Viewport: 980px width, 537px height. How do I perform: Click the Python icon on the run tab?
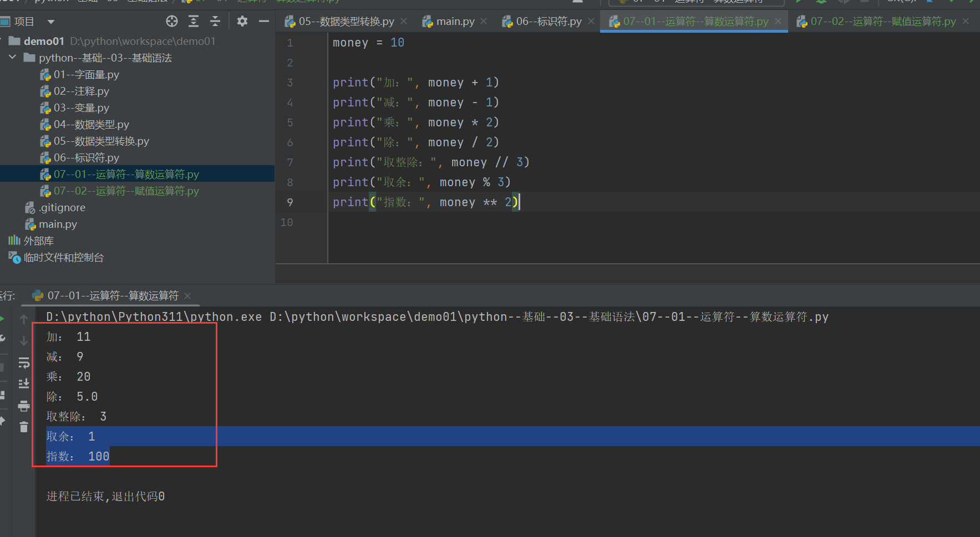[38, 296]
